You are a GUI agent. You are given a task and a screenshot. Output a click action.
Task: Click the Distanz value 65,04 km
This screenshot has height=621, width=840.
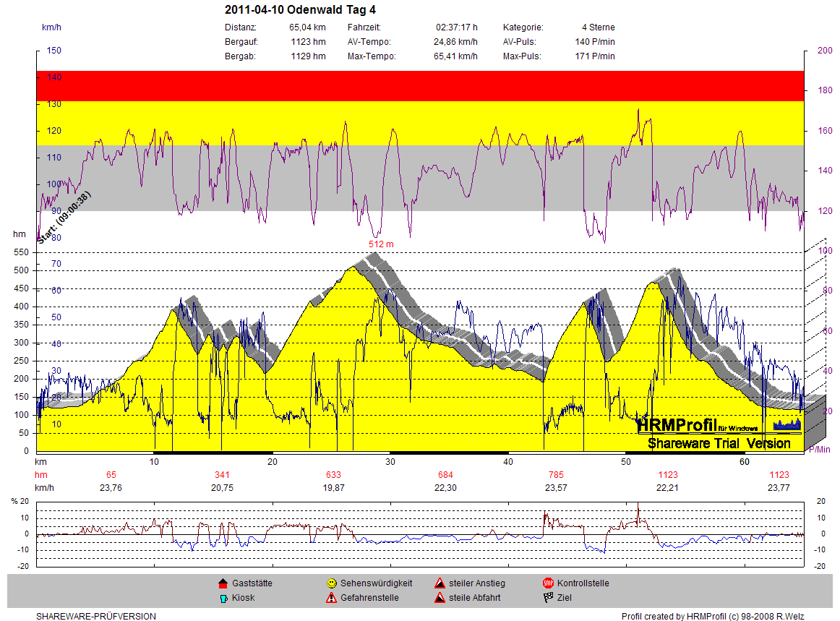307,27
